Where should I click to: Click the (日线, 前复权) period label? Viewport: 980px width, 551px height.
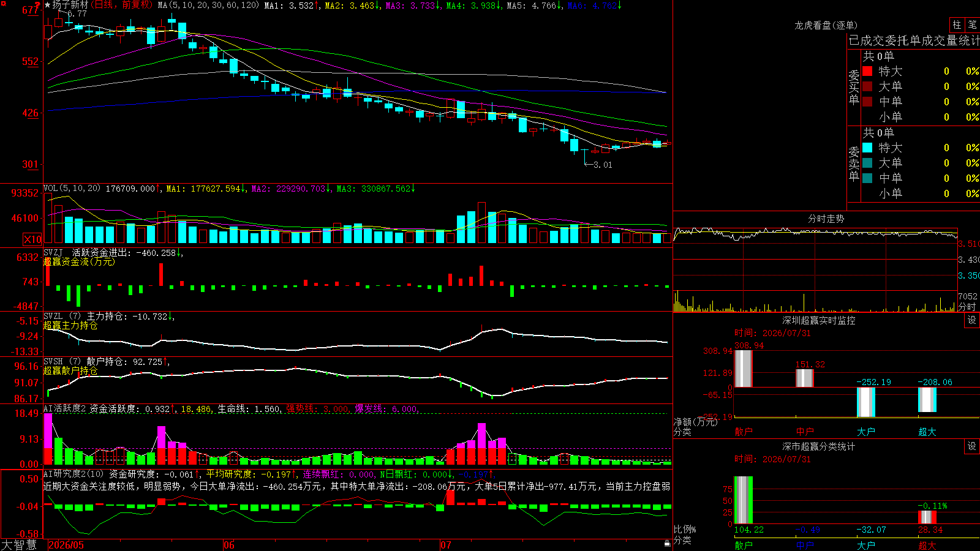click(122, 5)
